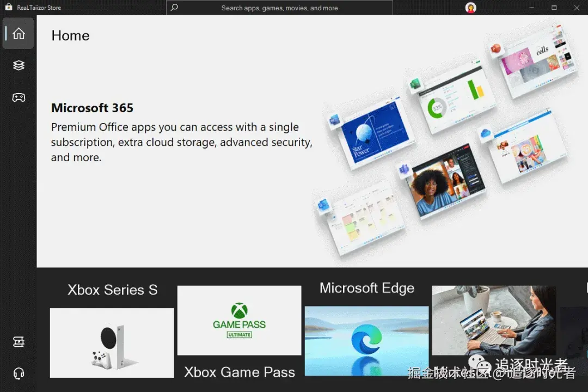Minimize the store window

click(x=531, y=8)
